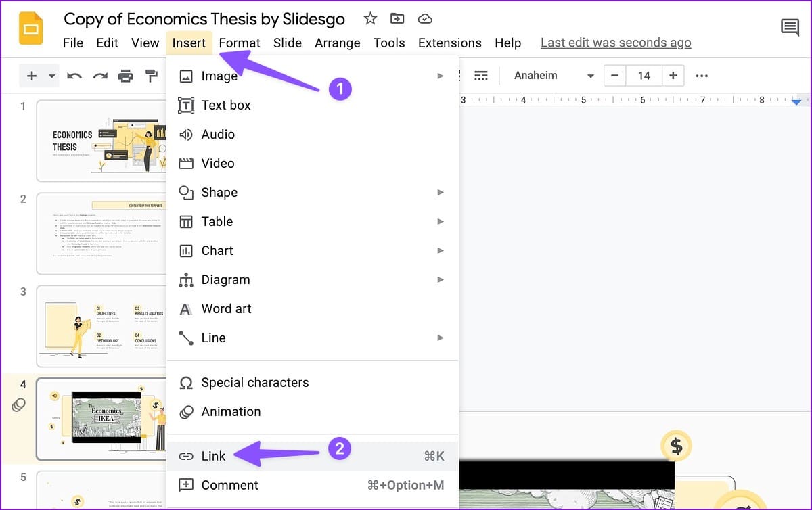Star the presentation with the star icon

[370, 18]
